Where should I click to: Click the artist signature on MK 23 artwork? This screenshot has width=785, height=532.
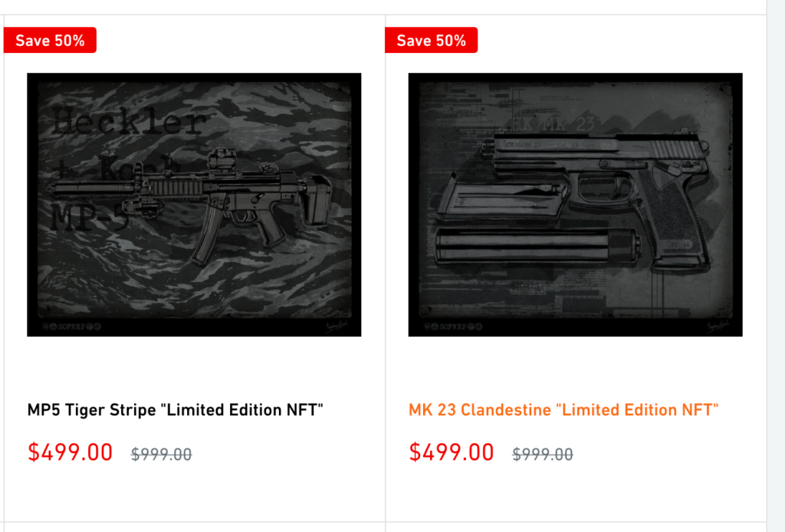[716, 326]
